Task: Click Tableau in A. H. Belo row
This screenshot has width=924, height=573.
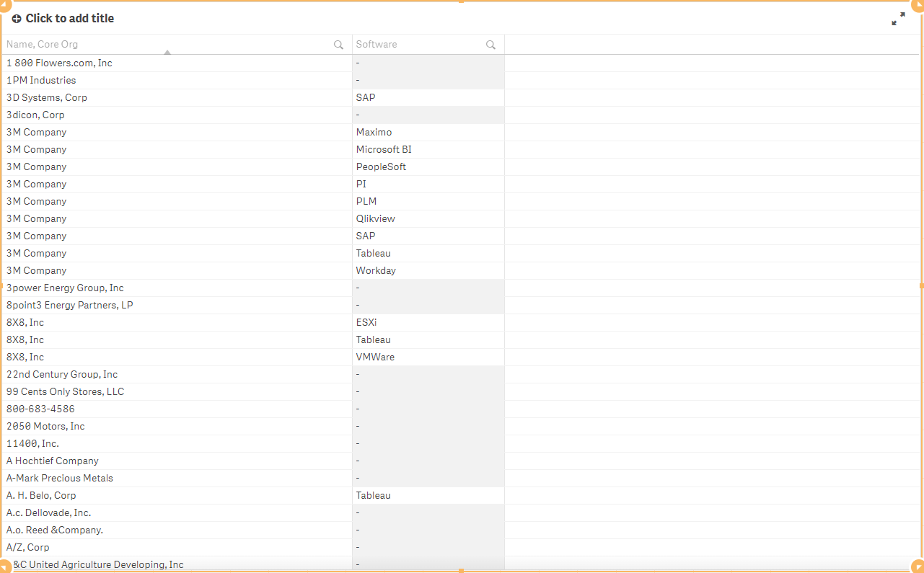Action: click(428, 495)
